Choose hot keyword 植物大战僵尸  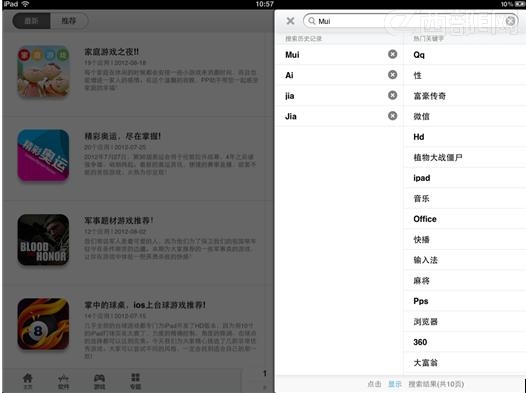(438, 157)
